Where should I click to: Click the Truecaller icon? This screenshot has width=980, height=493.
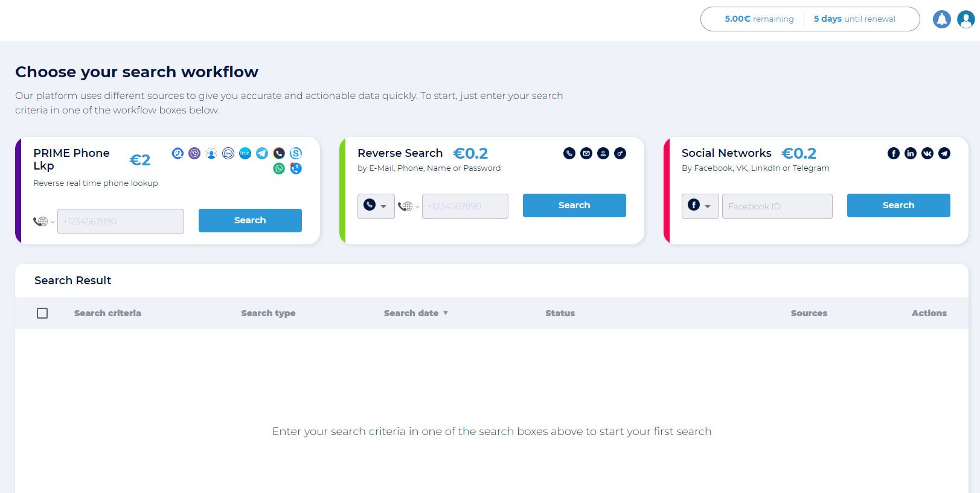[245, 153]
